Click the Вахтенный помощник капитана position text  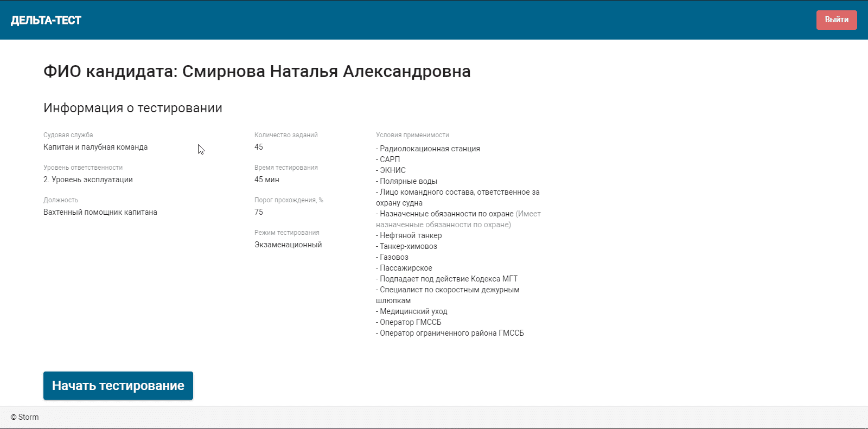point(100,212)
